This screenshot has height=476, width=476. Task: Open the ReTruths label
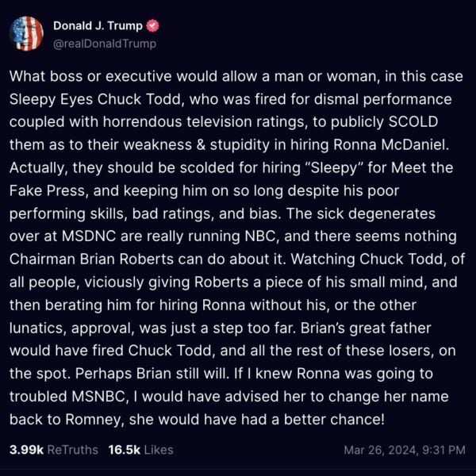point(73,450)
